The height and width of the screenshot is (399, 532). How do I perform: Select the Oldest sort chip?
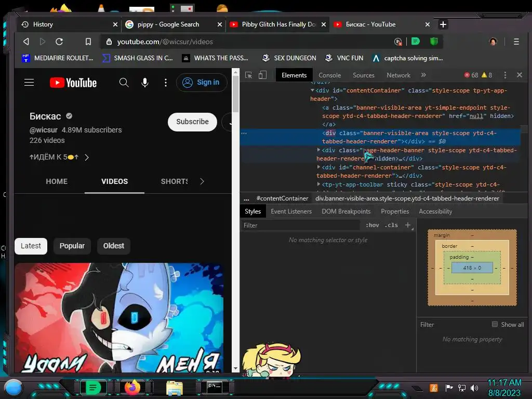[x=114, y=246]
